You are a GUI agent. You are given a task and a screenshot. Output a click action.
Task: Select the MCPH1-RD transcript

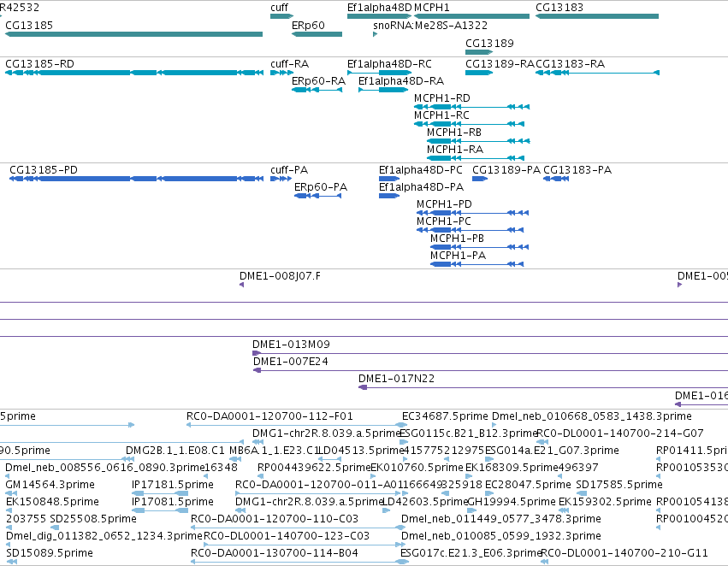[471, 107]
